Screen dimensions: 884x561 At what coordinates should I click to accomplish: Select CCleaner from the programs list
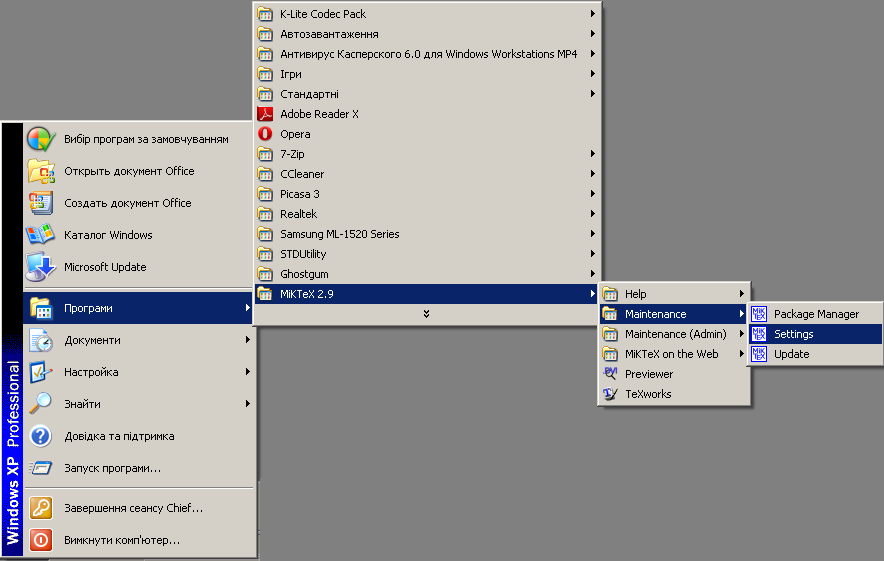pyautogui.click(x=302, y=174)
